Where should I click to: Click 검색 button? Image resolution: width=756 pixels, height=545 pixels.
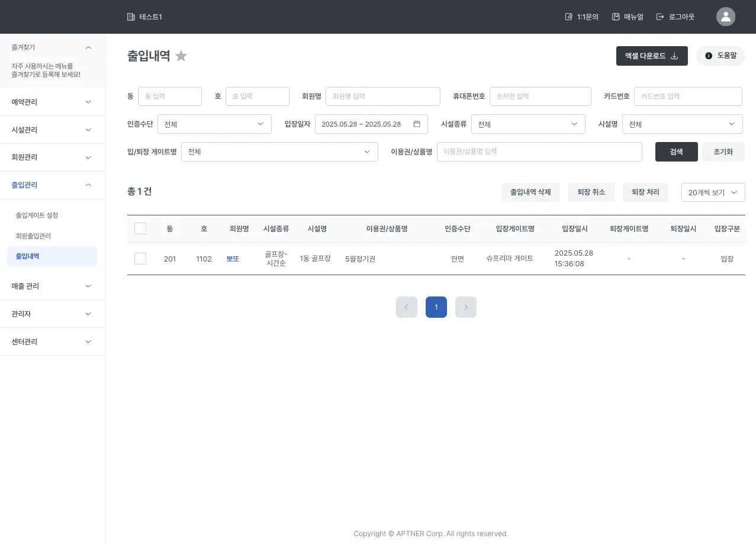677,151
